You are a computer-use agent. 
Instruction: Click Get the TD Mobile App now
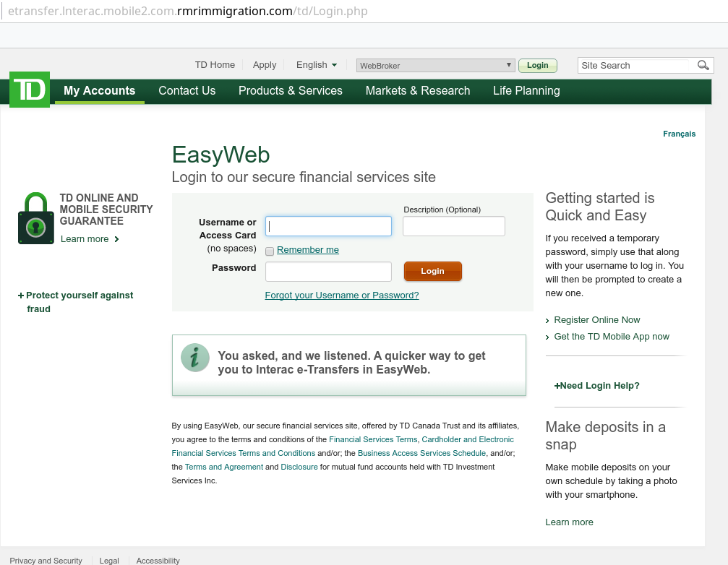[612, 337]
